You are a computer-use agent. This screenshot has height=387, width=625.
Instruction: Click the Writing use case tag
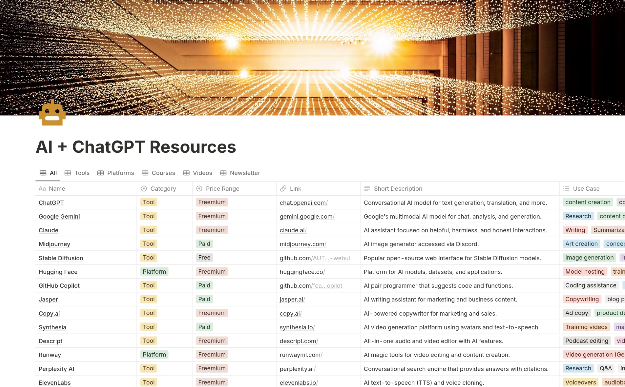click(575, 230)
